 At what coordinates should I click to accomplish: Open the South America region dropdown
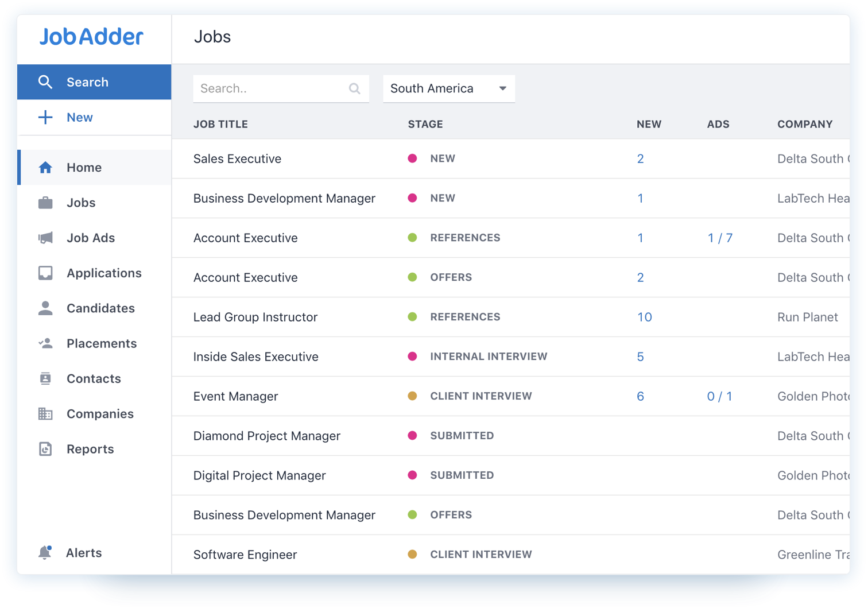[x=449, y=88]
